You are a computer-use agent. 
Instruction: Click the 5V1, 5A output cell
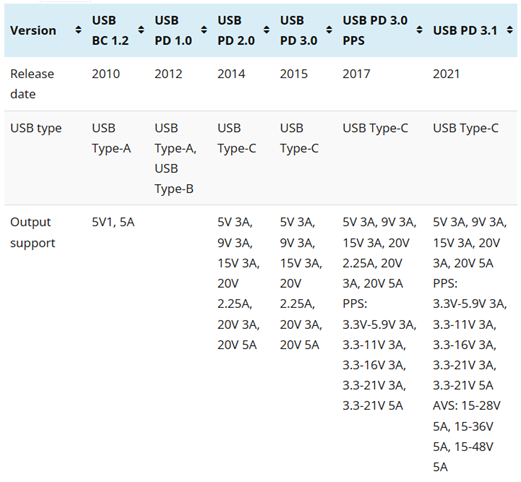(113, 222)
